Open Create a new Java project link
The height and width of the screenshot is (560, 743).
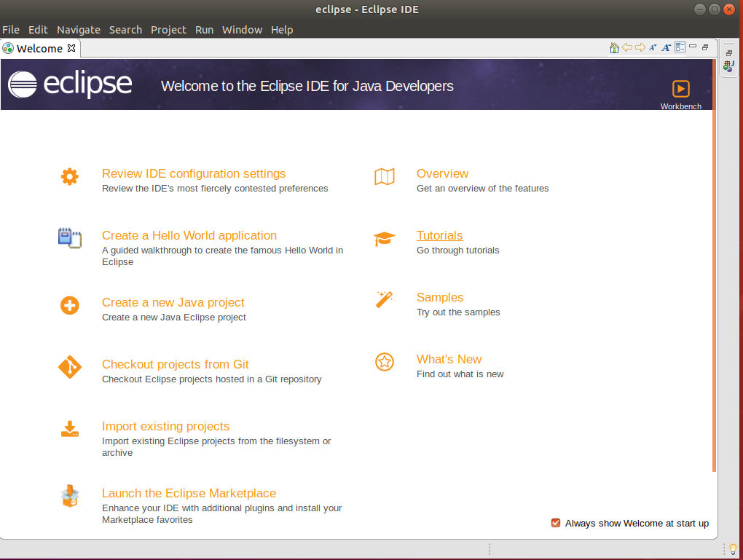[173, 302]
